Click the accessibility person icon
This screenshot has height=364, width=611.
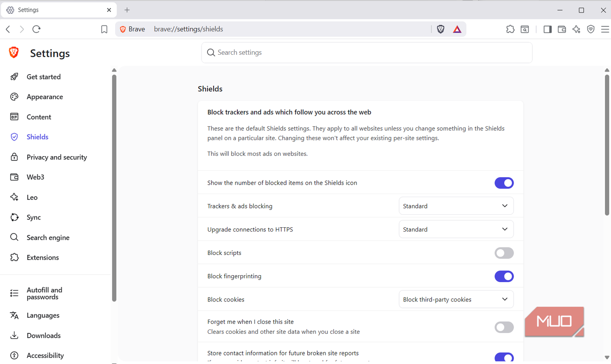click(x=14, y=355)
